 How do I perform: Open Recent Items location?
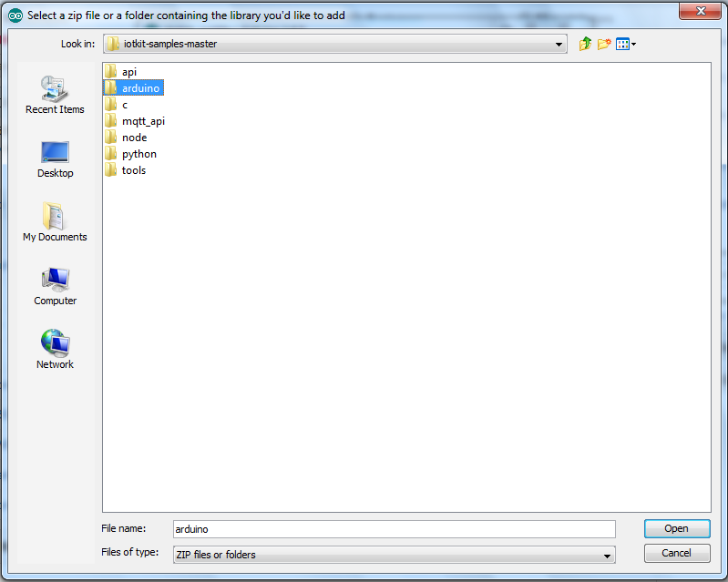pos(55,95)
